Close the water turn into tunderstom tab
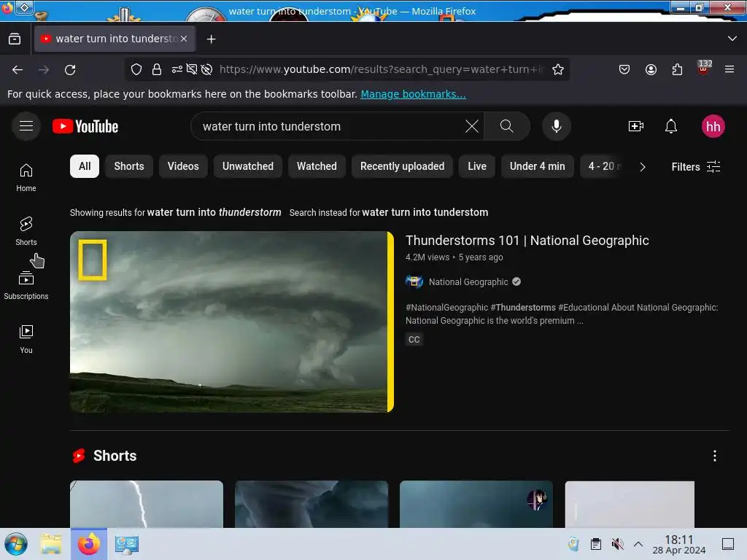 [x=184, y=39]
